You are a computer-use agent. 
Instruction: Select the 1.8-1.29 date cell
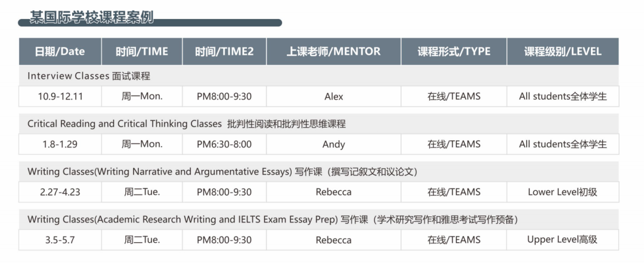click(x=60, y=144)
